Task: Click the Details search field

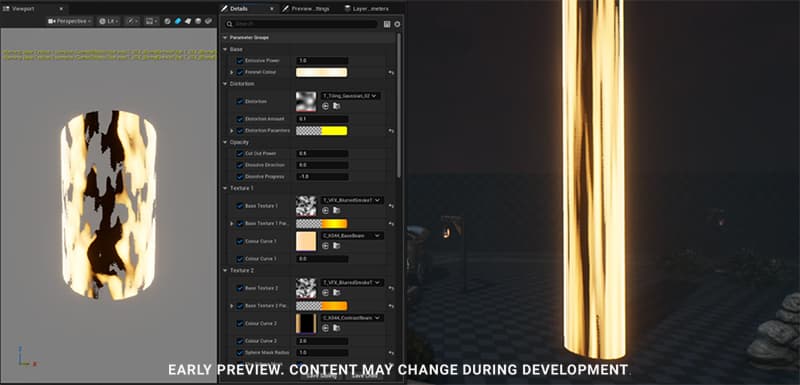Action: [x=302, y=24]
